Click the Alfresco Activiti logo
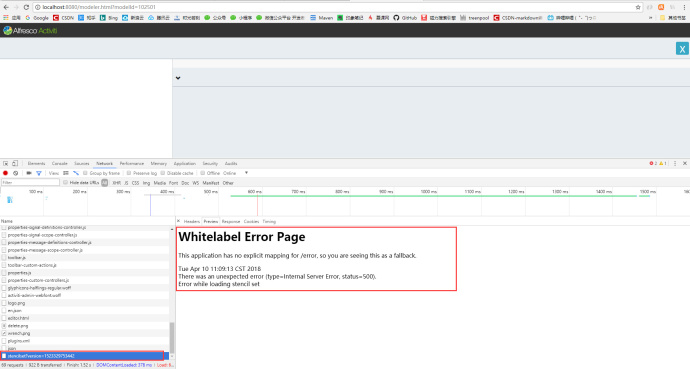The height and width of the screenshot is (369, 690). pyautogui.click(x=30, y=30)
